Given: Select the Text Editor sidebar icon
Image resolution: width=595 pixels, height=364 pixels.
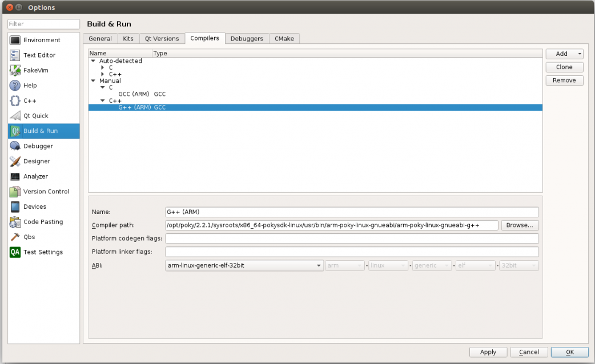Looking at the screenshot, I should (15, 55).
